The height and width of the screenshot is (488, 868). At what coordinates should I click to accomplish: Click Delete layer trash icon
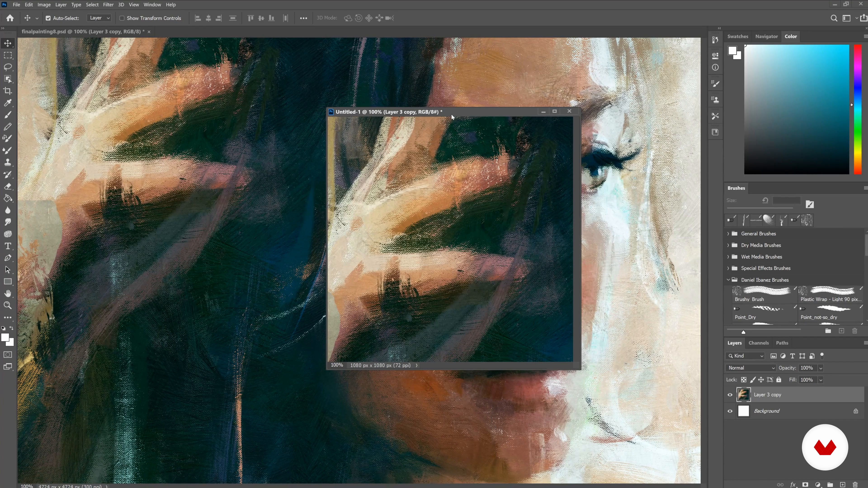click(855, 485)
